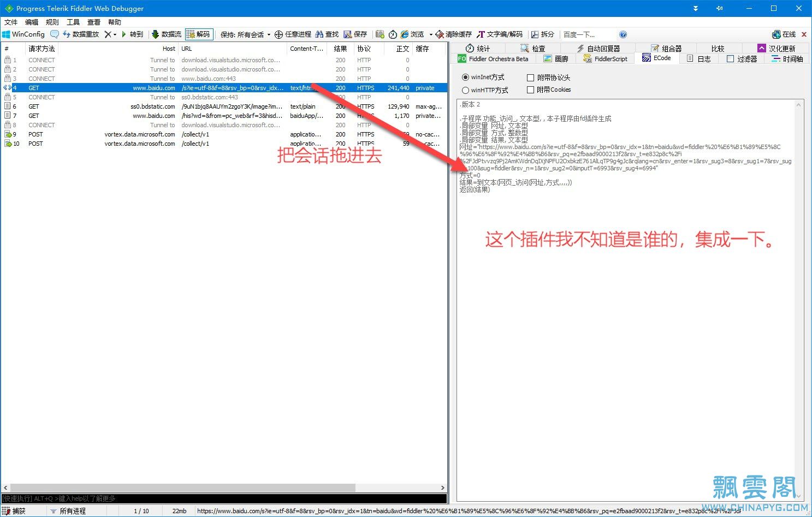Switch to the 过滤器 tab
This screenshot has width=812, height=517.
742,59
